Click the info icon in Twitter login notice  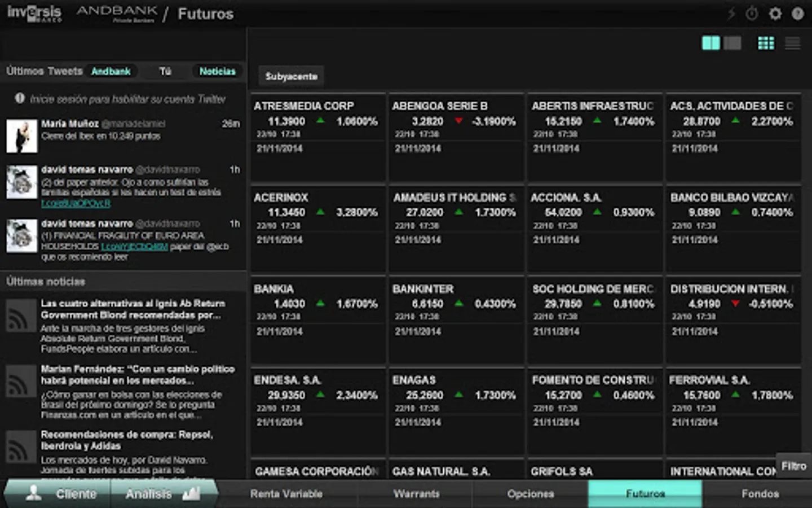tap(20, 98)
